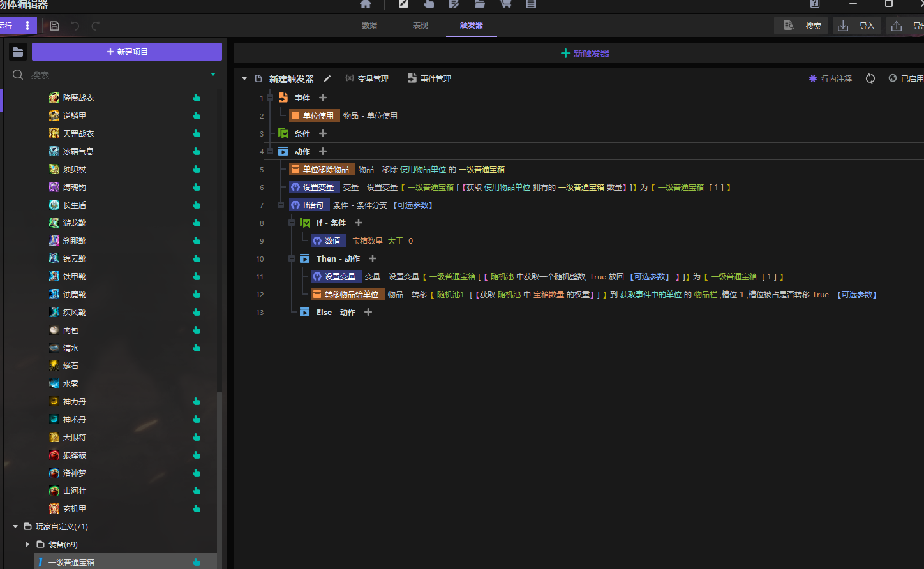924x569 pixels.
Task: Add an action with plus after 动作
Action: click(x=323, y=151)
